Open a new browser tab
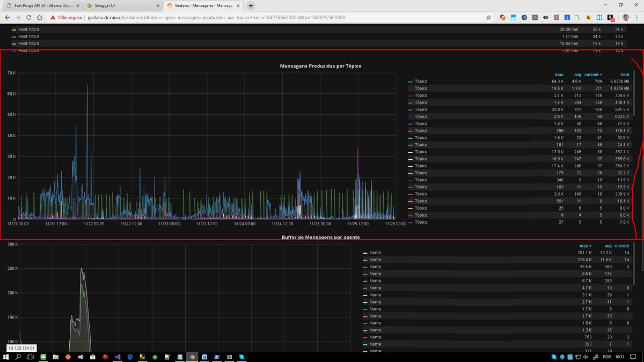Viewport: 644px width, 362px height. (251, 5)
